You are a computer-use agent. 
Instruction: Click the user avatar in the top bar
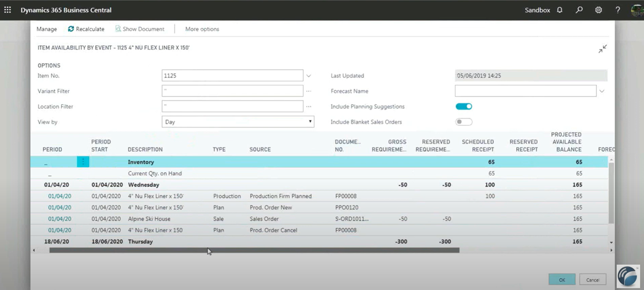click(638, 10)
